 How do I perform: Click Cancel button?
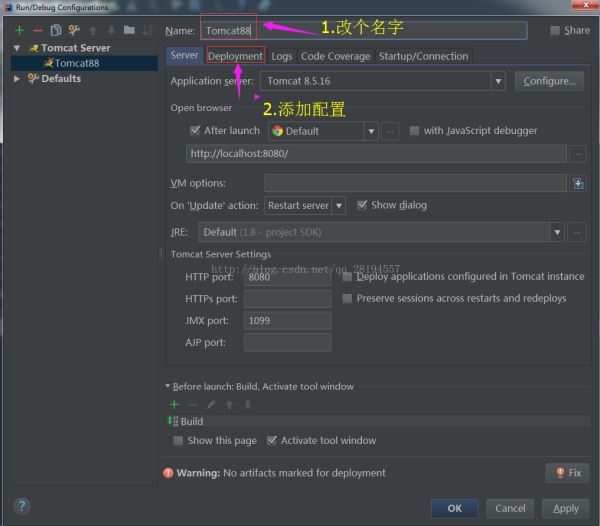(x=510, y=508)
